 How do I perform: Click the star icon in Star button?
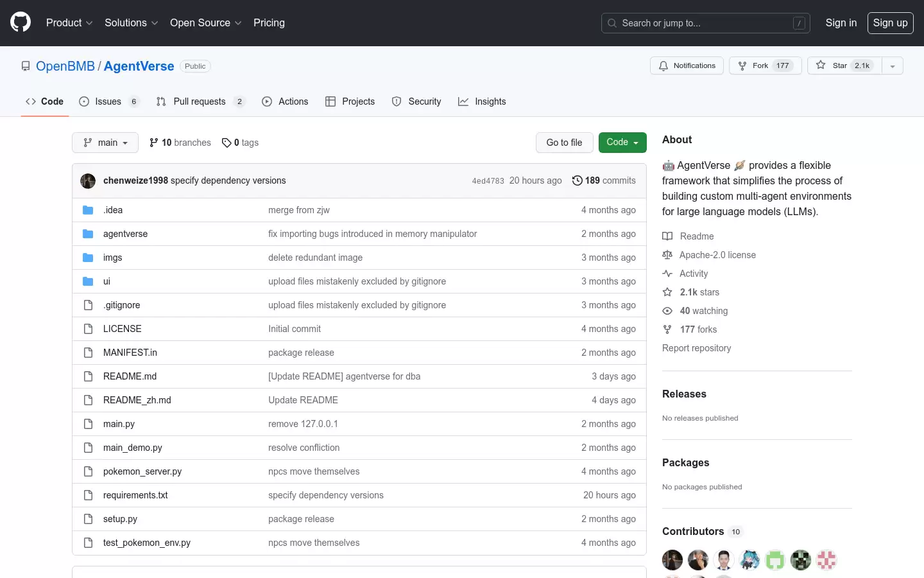[x=821, y=65]
